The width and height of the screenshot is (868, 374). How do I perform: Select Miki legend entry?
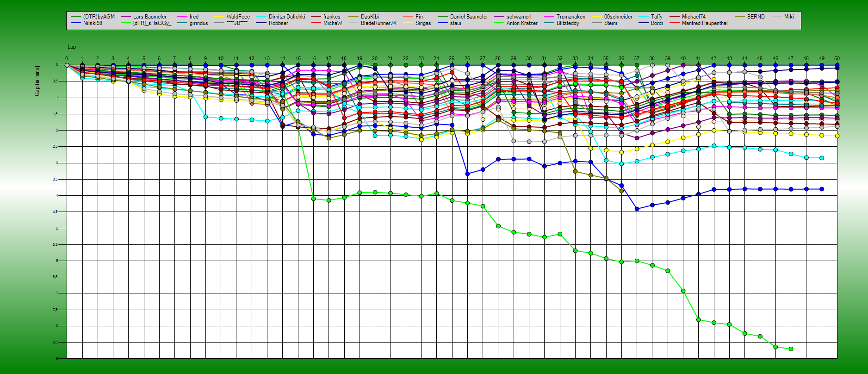(x=783, y=17)
